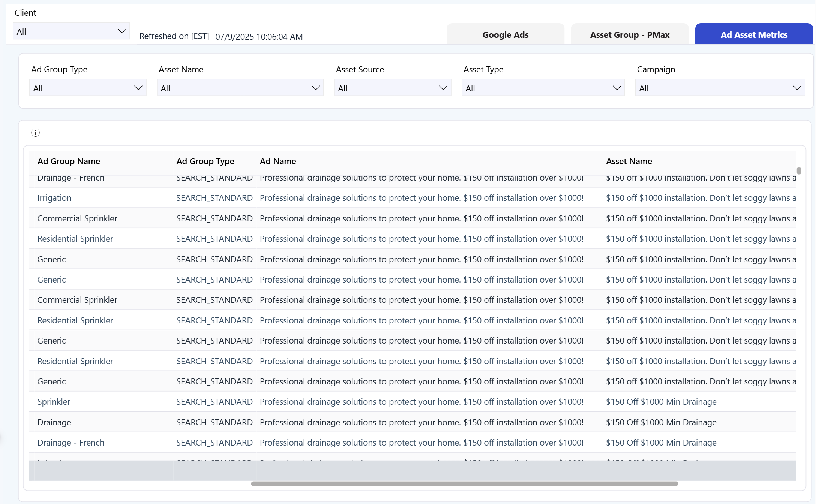Click the Ad Name column header
Screen dimensions: 816x504
(278, 161)
